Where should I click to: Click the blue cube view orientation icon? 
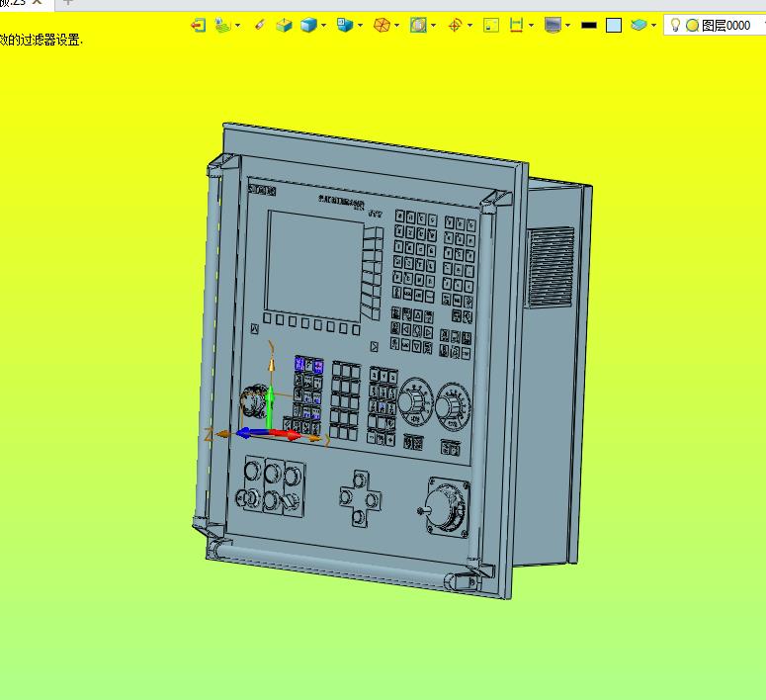[345, 25]
